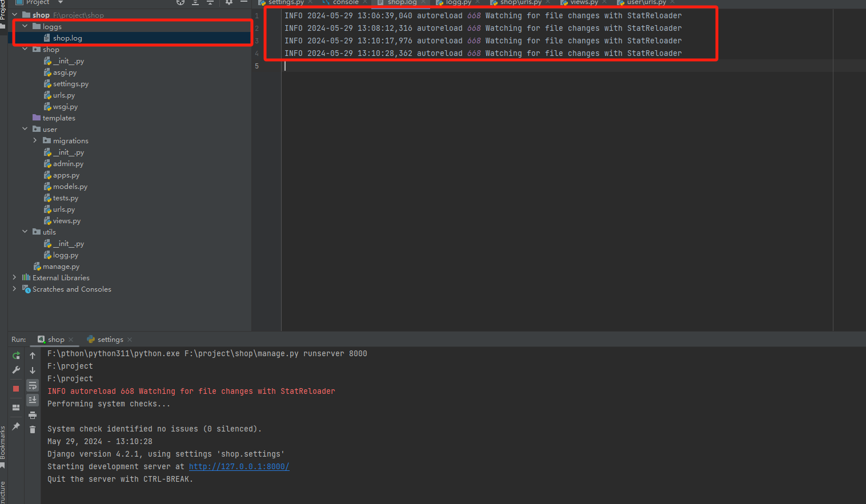Screen dimensions: 866x504
Task: Click log line timestamped 13:10:28,362
Action: coord(483,53)
